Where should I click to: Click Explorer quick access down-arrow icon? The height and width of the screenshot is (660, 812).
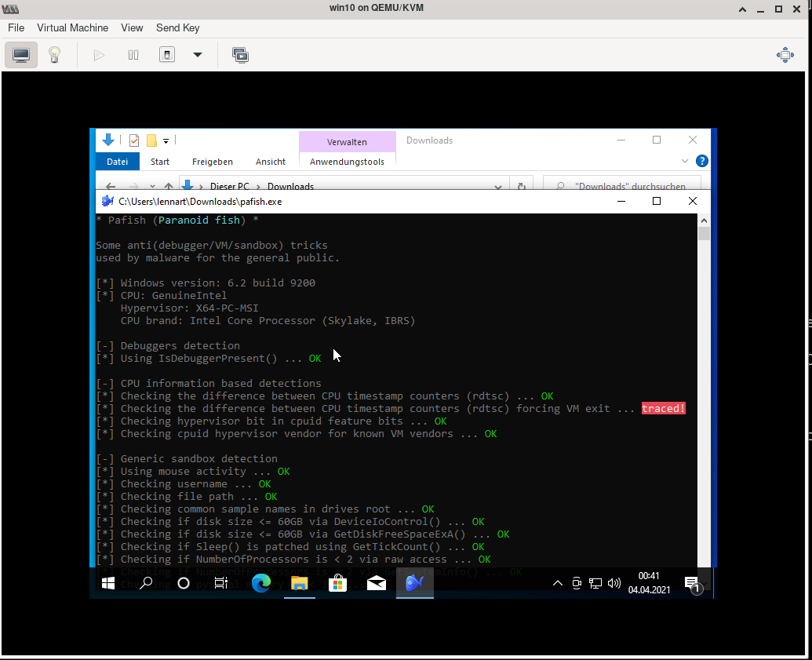108,140
